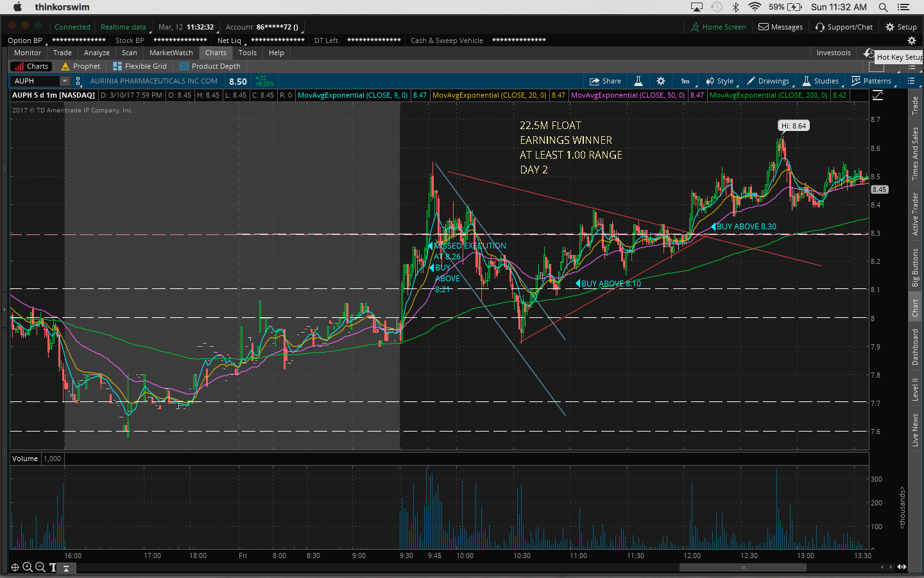Open the Live News side tab

(x=915, y=430)
